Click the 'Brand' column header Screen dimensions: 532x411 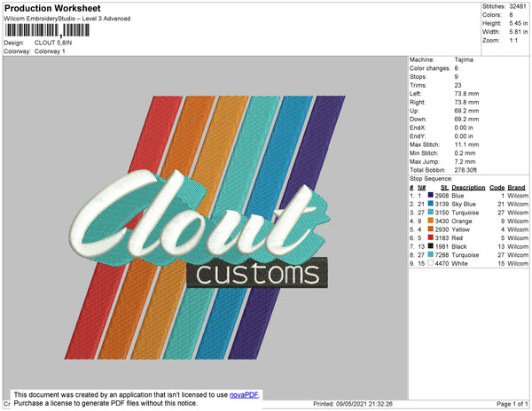tap(516, 188)
